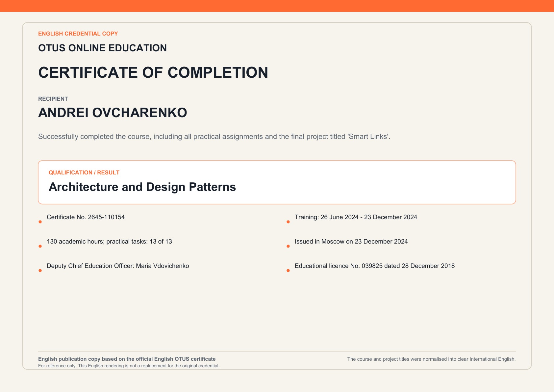Click the 'QUALIFICATION / RESULT' label
Screen dimensions: 554x392
point(84,172)
